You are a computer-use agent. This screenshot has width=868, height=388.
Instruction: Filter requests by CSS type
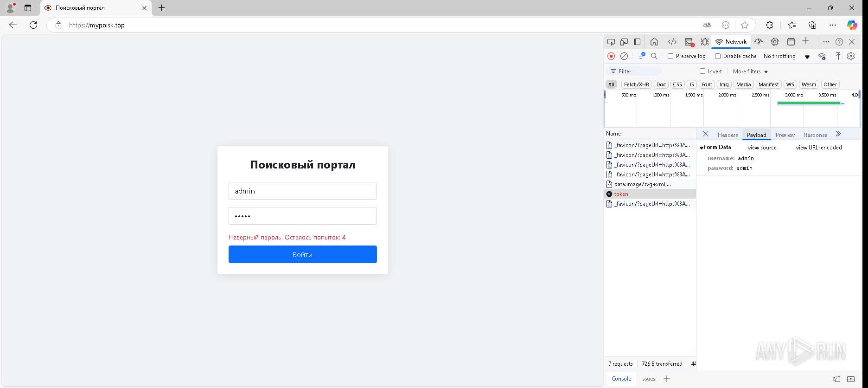pyautogui.click(x=677, y=84)
